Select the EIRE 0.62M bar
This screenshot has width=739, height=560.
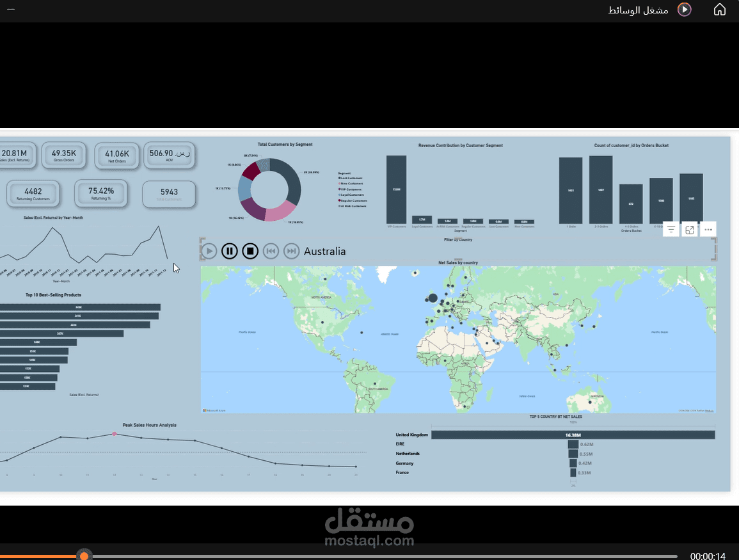pos(573,444)
